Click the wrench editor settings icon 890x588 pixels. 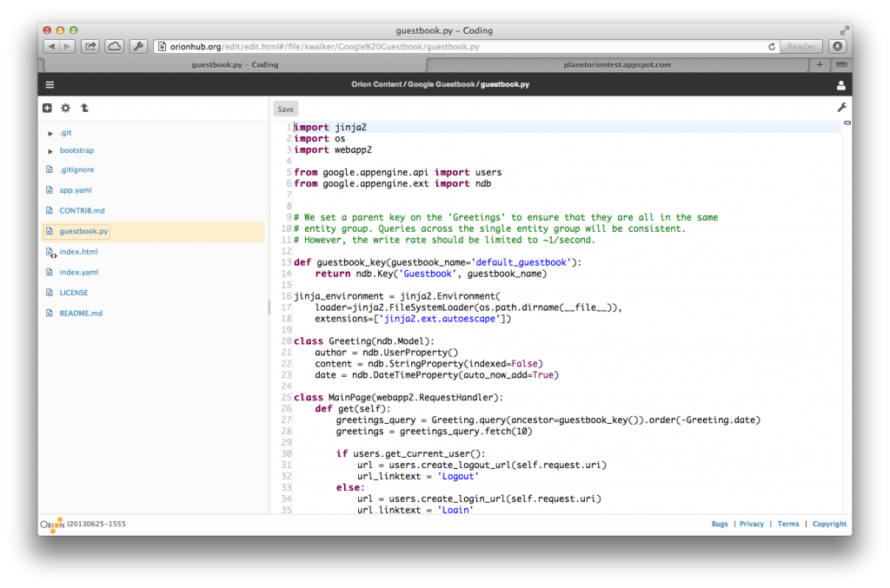point(841,107)
